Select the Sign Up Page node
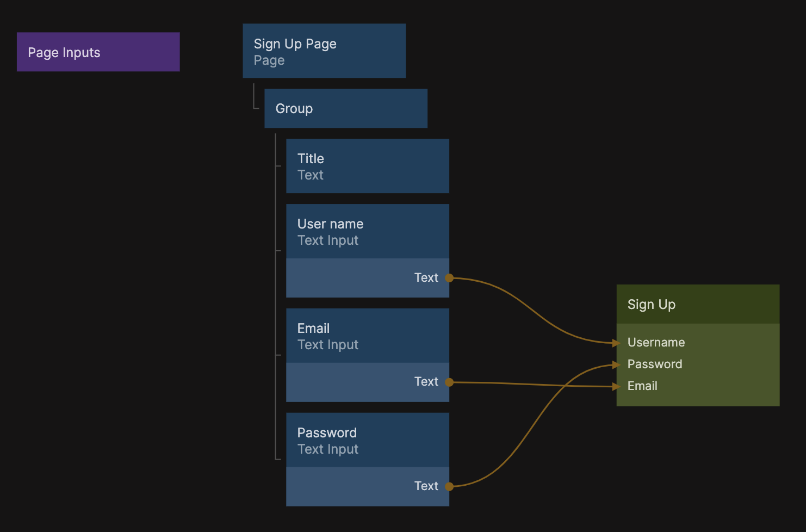The height and width of the screenshot is (532, 806). click(x=324, y=51)
